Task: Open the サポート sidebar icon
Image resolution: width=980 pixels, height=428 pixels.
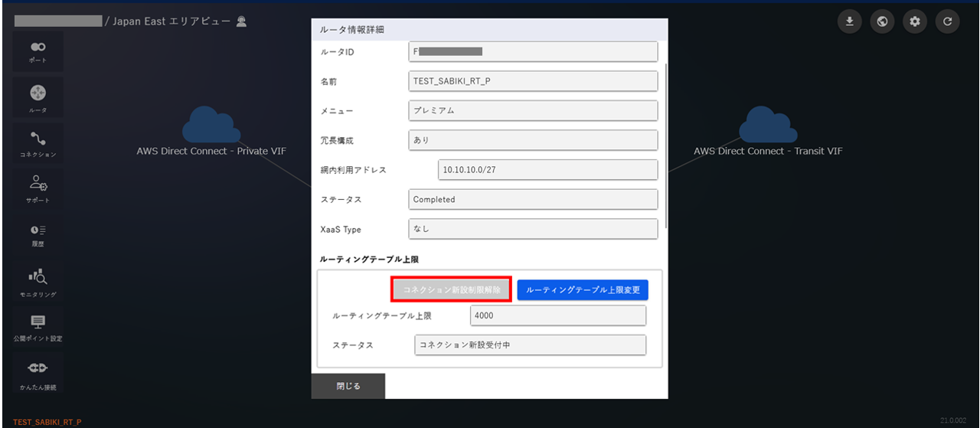Action: pos(38,188)
